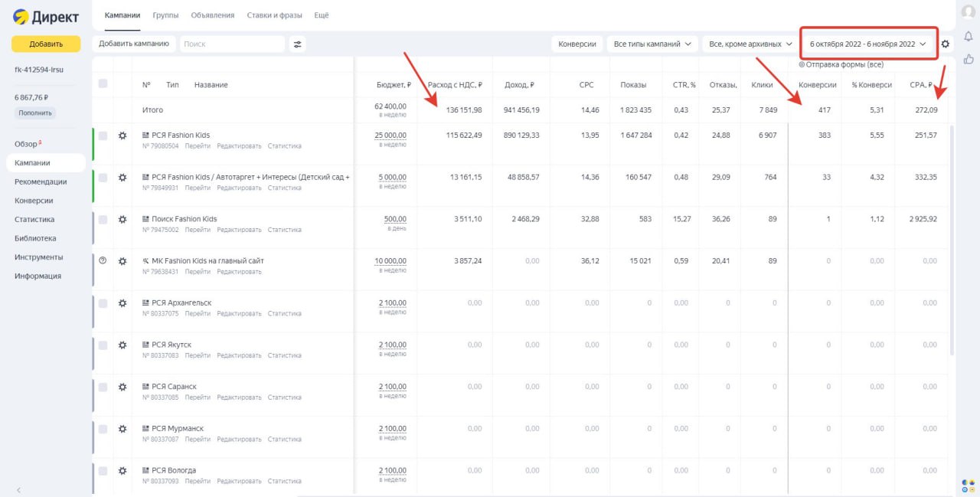The image size is (980, 497).
Task: Check the РСЯ Якутск checkbox
Action: click(103, 345)
